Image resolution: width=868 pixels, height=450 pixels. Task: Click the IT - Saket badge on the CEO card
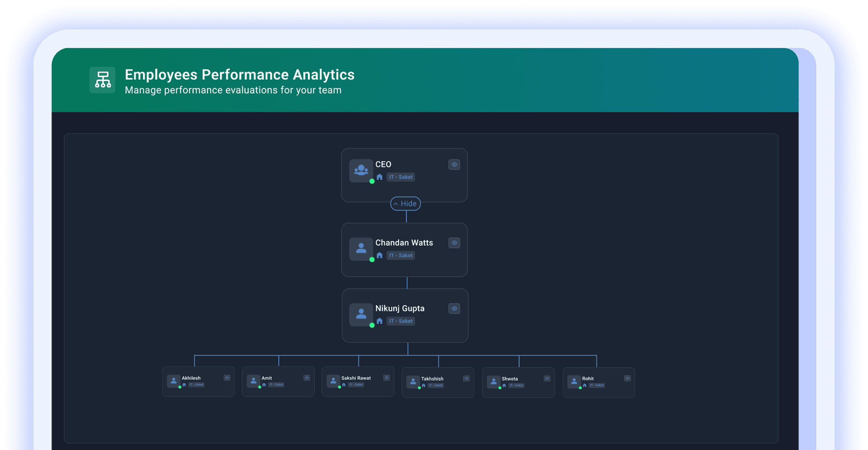point(401,177)
